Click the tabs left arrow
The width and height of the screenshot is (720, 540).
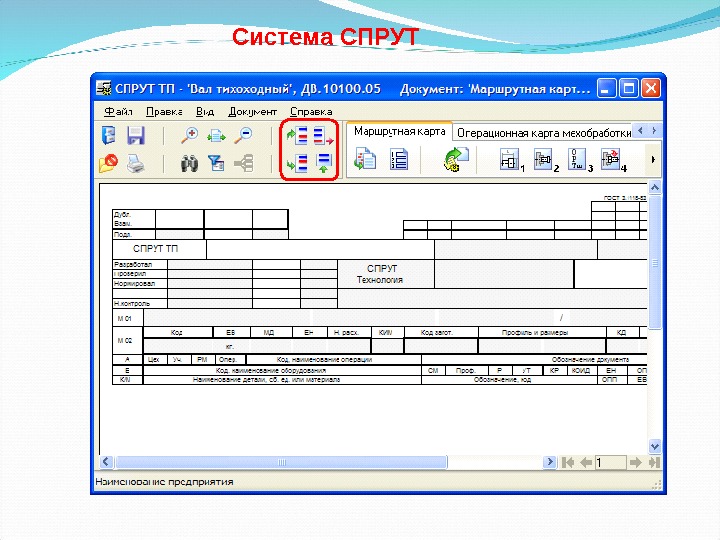coord(641,130)
